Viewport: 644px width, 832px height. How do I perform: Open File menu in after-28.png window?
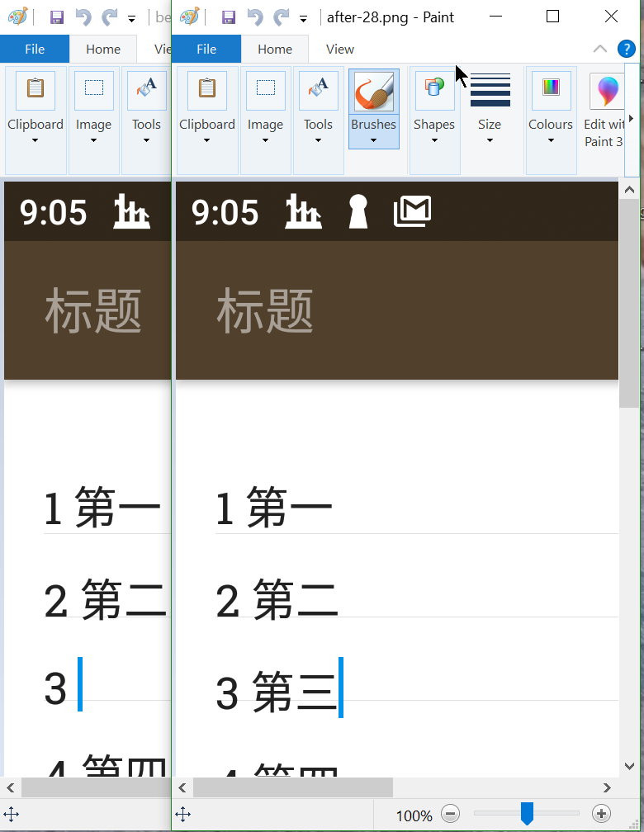click(x=206, y=50)
